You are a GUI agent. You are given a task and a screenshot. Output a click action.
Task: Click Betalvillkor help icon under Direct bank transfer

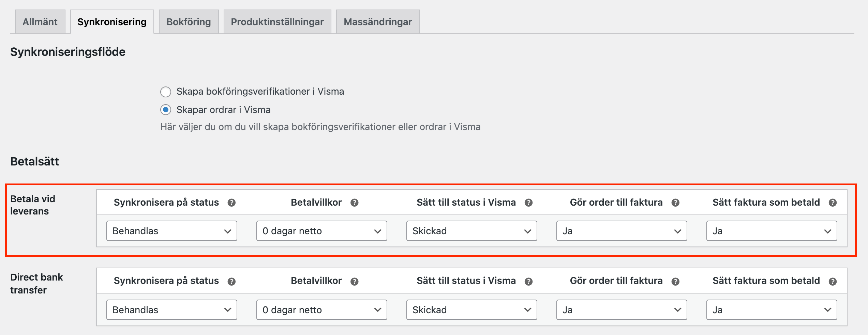tap(355, 281)
